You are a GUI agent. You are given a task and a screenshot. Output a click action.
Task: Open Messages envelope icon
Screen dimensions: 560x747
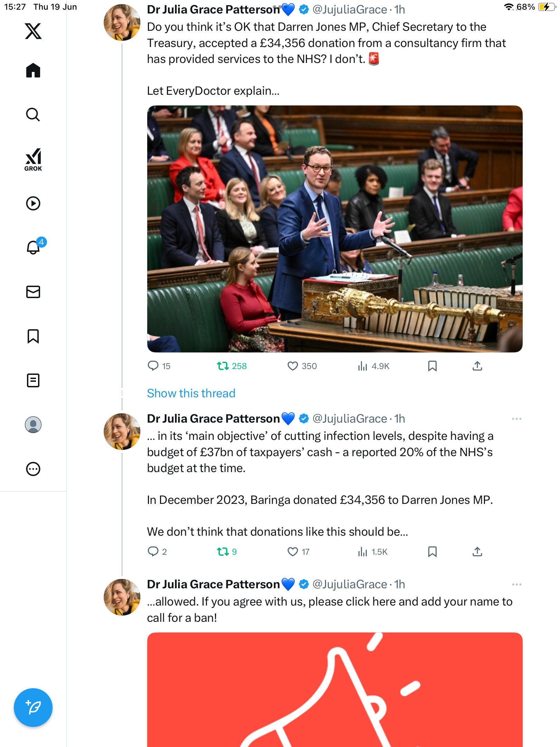(x=33, y=292)
